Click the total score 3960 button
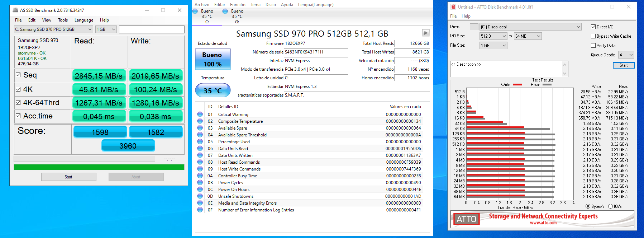The height and width of the screenshot is (238, 644). (x=128, y=146)
